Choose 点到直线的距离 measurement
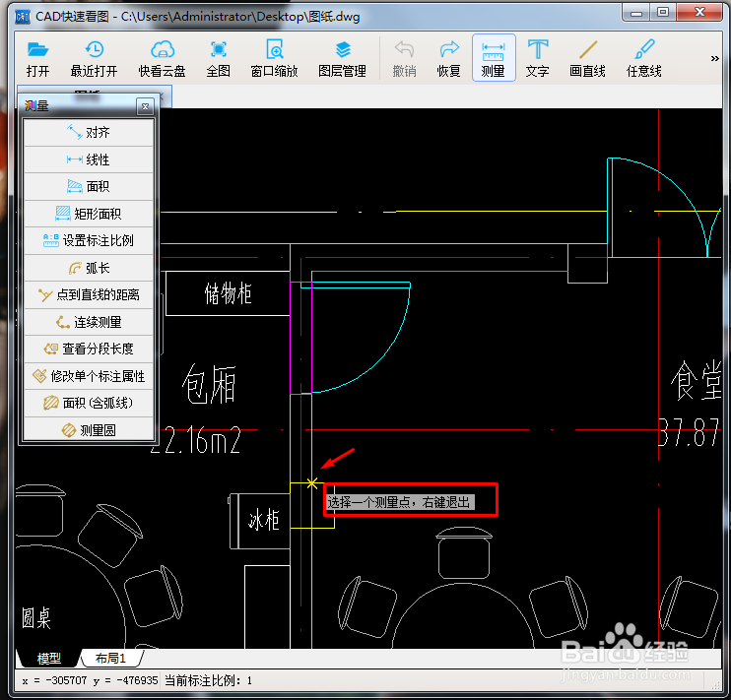Screen dimensions: 731x700 point(89,294)
